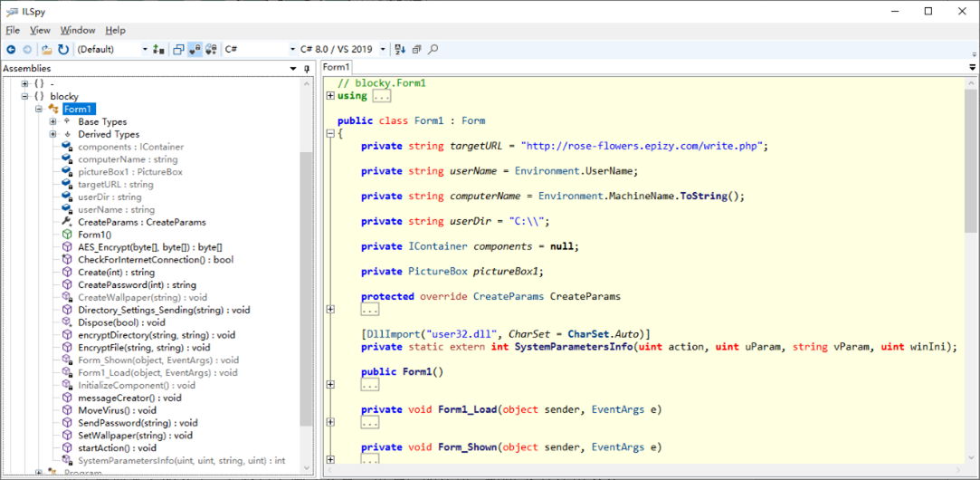Viewport: 980px width, 480px height.
Task: Click the SystemParametersInfo extern method icon
Action: click(68, 461)
